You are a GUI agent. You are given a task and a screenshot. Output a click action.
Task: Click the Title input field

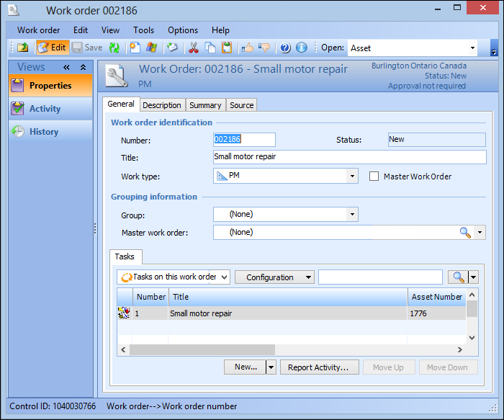click(349, 157)
